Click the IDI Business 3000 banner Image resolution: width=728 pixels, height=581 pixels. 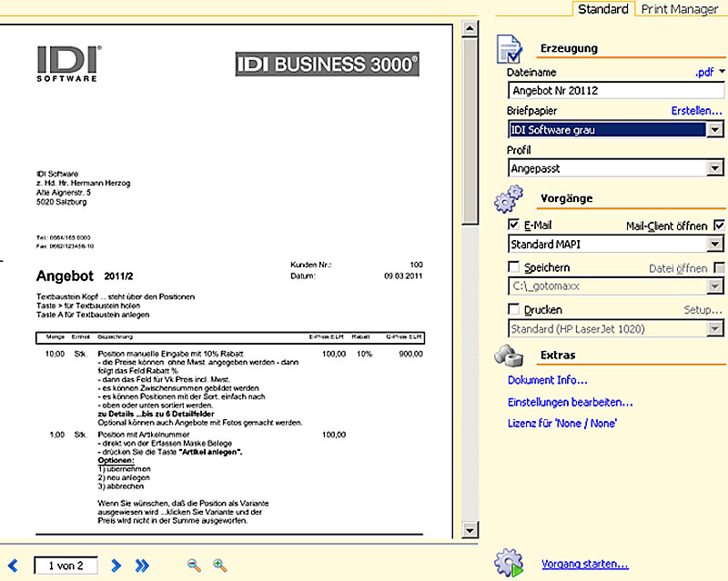click(328, 64)
